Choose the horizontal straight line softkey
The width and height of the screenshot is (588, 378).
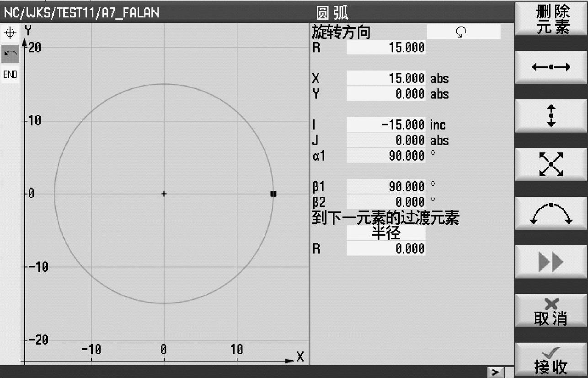pos(551,68)
